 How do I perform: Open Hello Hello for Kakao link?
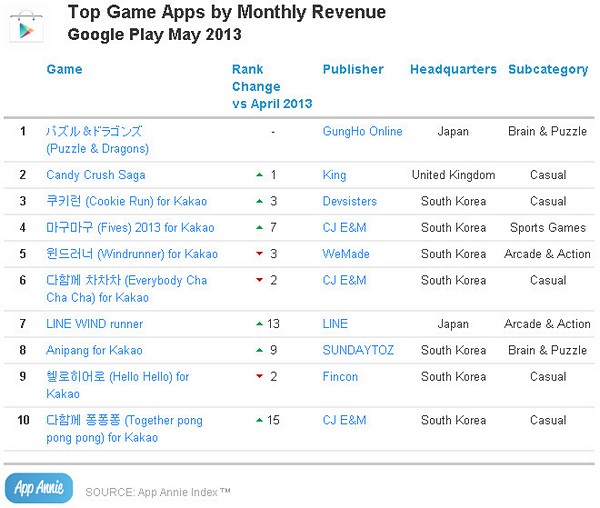pos(118,385)
